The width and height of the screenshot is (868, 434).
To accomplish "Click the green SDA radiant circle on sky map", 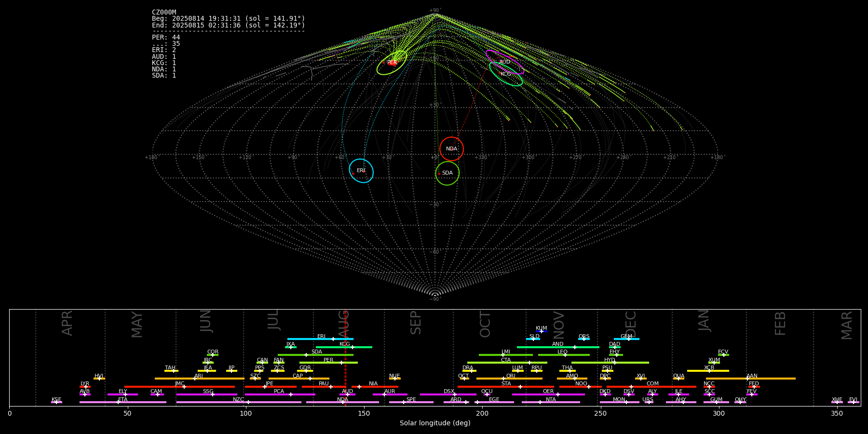I will [x=447, y=173].
